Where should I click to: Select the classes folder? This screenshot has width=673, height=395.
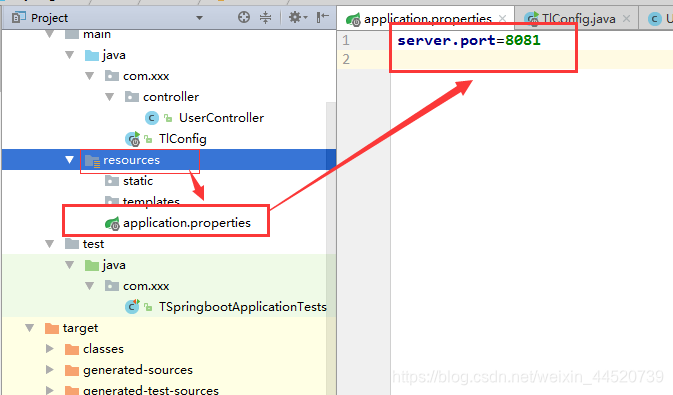(103, 349)
